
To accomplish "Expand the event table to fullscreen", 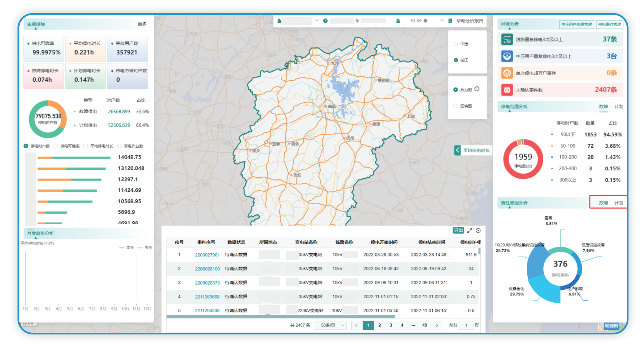I will coord(470,230).
